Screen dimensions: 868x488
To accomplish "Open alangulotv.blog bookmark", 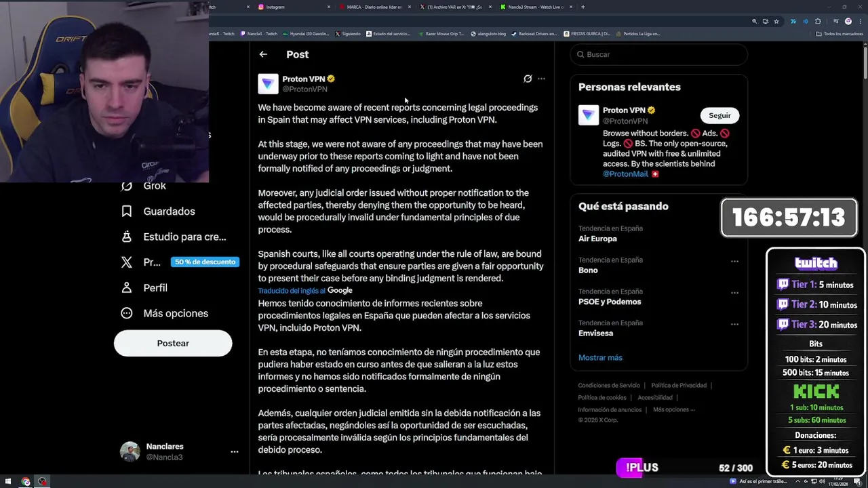I will [488, 34].
